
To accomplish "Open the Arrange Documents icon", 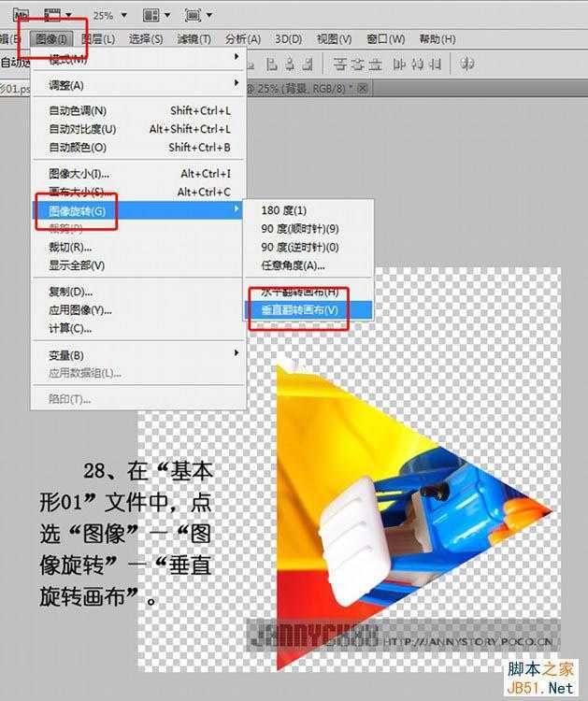I will [151, 16].
